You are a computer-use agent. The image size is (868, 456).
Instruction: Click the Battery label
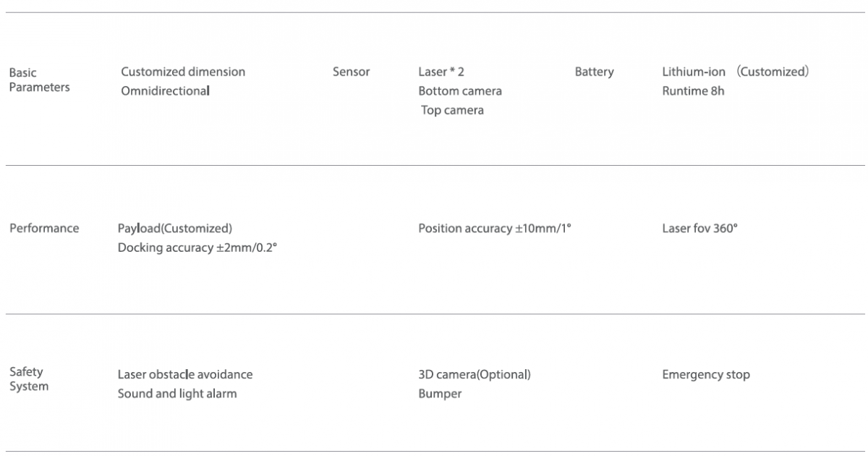coord(595,72)
